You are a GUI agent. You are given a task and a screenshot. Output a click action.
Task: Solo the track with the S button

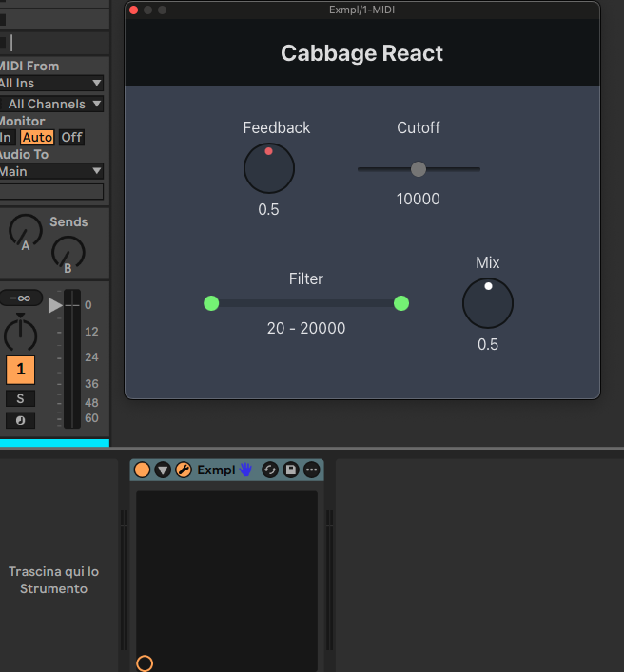(20, 398)
